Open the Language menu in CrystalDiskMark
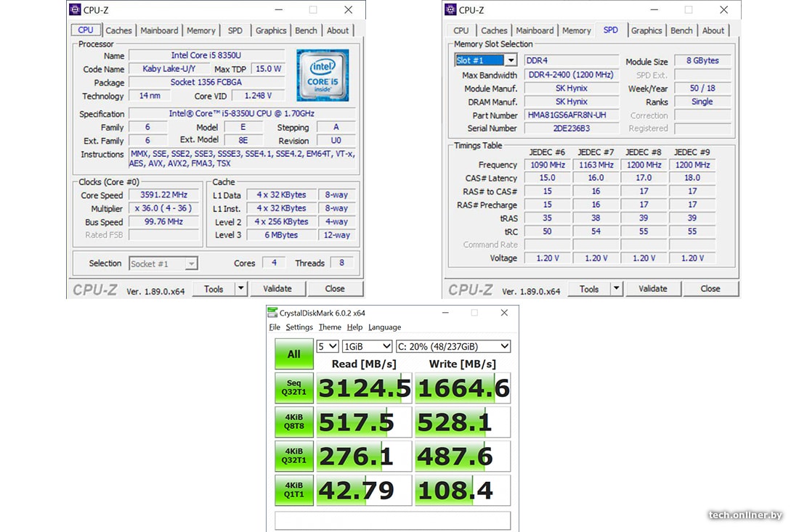The height and width of the screenshot is (532, 799). [385, 327]
